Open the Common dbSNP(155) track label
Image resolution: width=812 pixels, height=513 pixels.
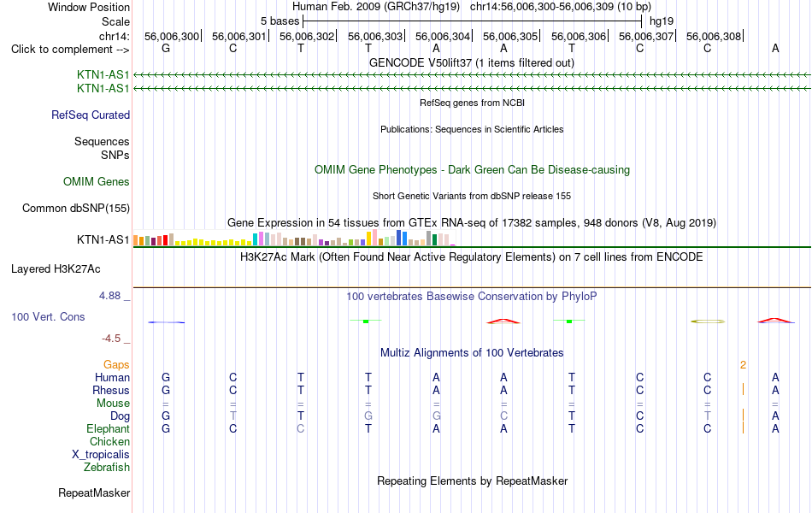(x=76, y=209)
